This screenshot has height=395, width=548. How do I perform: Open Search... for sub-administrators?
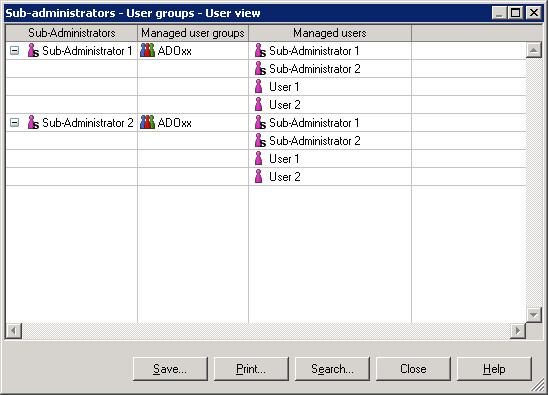332,369
